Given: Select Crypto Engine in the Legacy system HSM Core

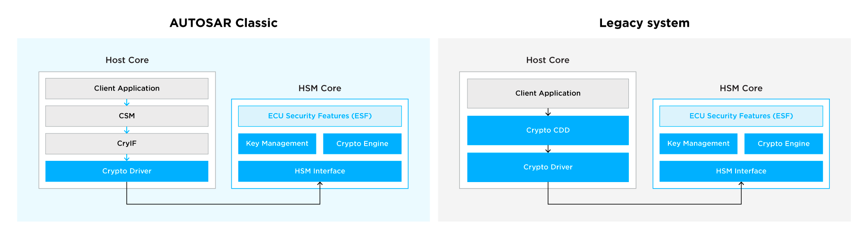Looking at the screenshot, I should coord(783,143).
